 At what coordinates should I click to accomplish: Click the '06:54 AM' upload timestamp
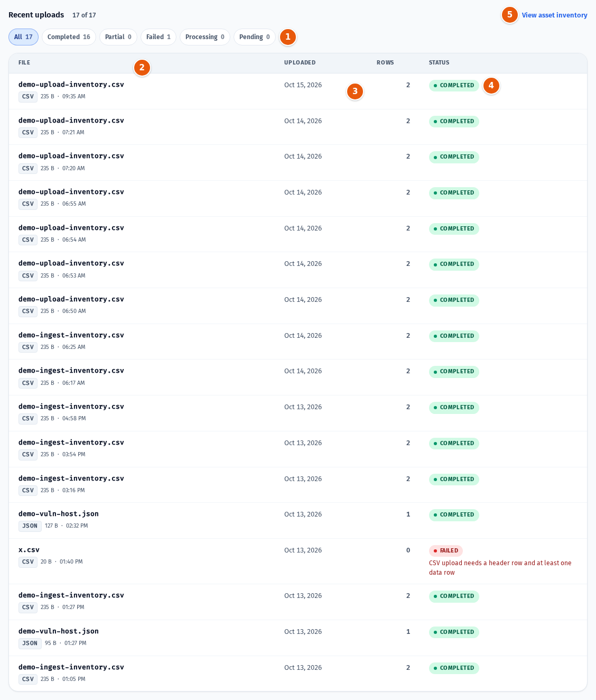tap(74, 240)
